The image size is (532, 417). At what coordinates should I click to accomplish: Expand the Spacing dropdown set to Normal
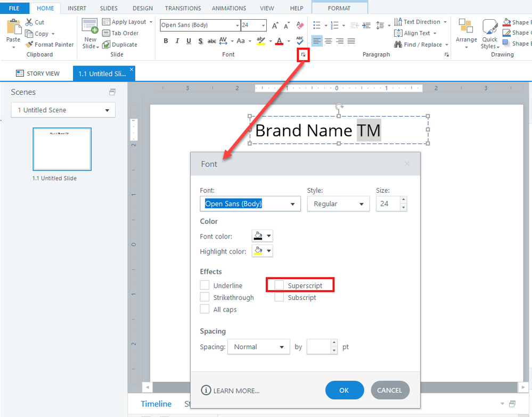click(258, 347)
